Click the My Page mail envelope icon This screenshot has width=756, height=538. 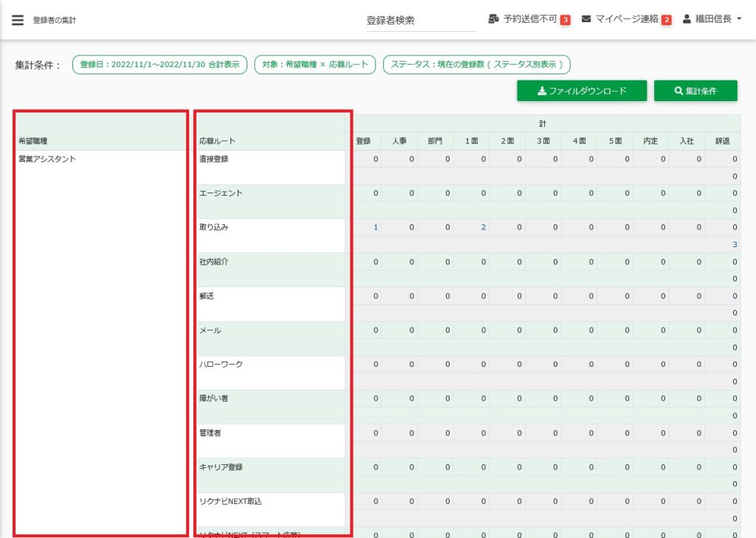[x=586, y=19]
